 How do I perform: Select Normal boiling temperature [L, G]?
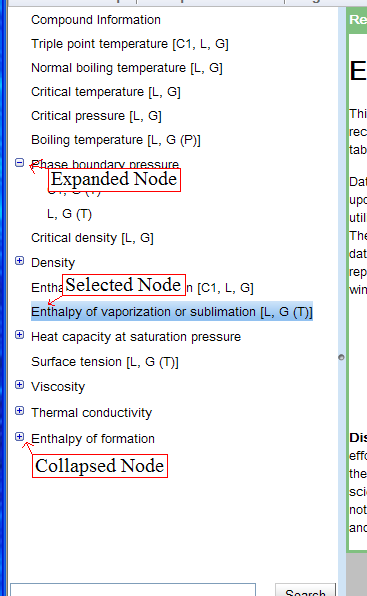click(x=127, y=68)
